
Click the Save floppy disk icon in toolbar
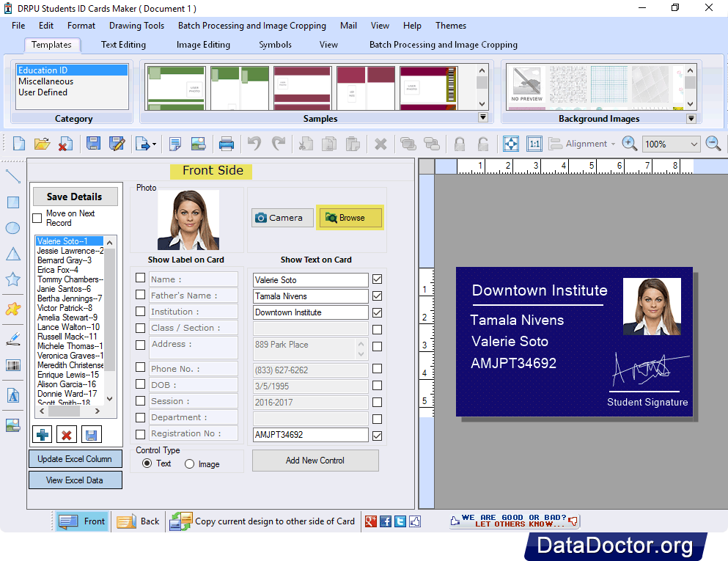tap(93, 144)
